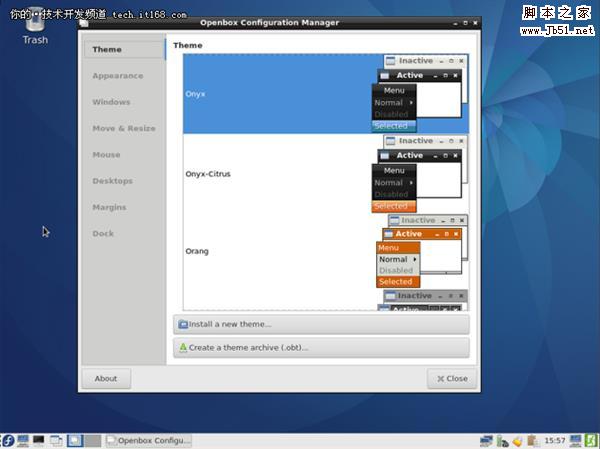Open the clipboard manager tray icon
The height and width of the screenshot is (449, 600).
533,441
